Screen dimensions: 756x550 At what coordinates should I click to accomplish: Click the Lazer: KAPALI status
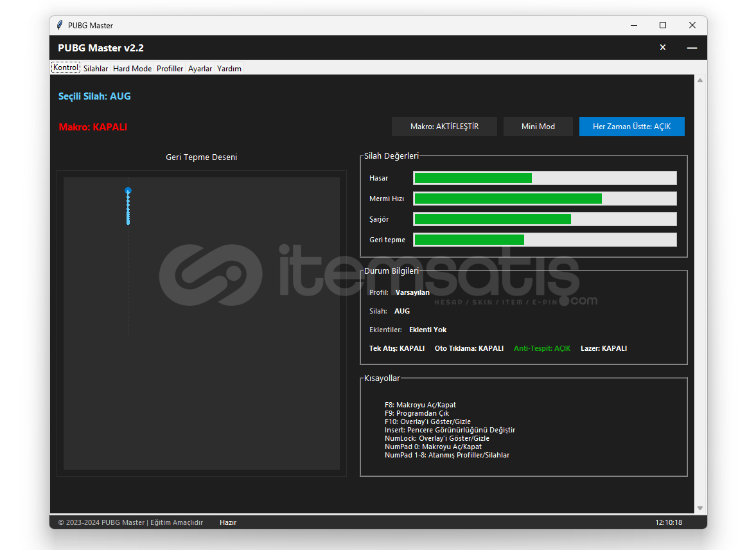pyautogui.click(x=604, y=348)
